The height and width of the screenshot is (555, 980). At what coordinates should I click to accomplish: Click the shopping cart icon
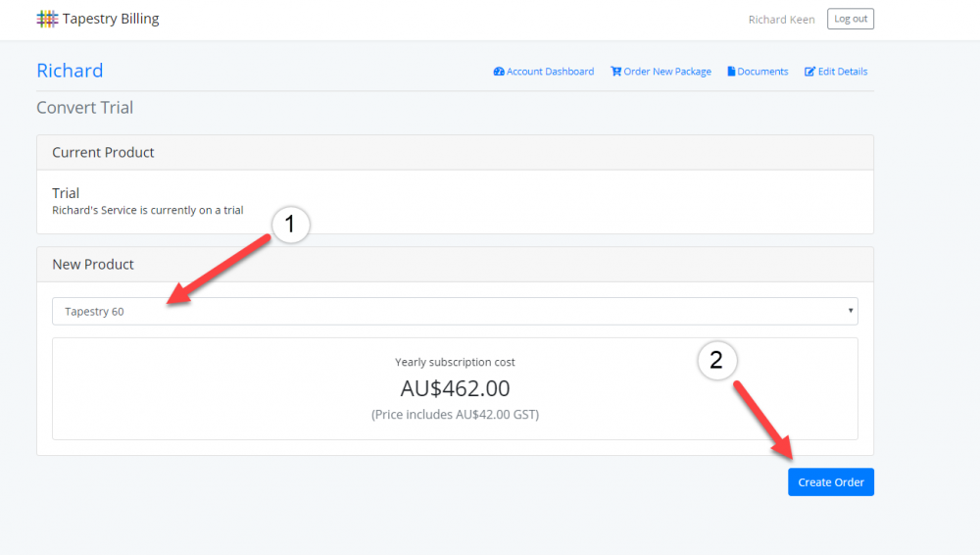coord(615,72)
